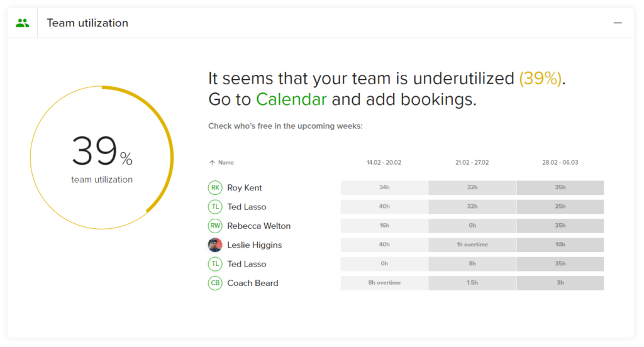Click Coach Beard's 1.5h cell
Image resolution: width=644 pixels, height=347 pixels.
(472, 283)
